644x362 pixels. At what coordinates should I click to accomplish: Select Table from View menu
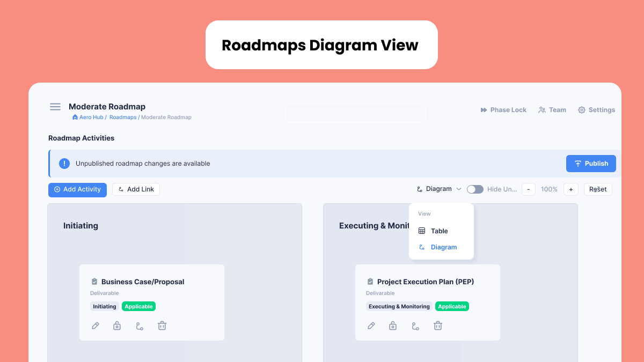[439, 231]
